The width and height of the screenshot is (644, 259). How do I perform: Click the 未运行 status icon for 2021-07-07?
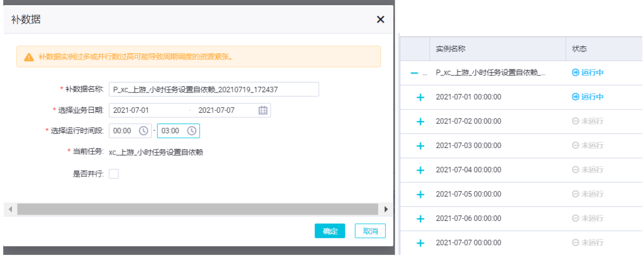pyautogui.click(x=575, y=242)
